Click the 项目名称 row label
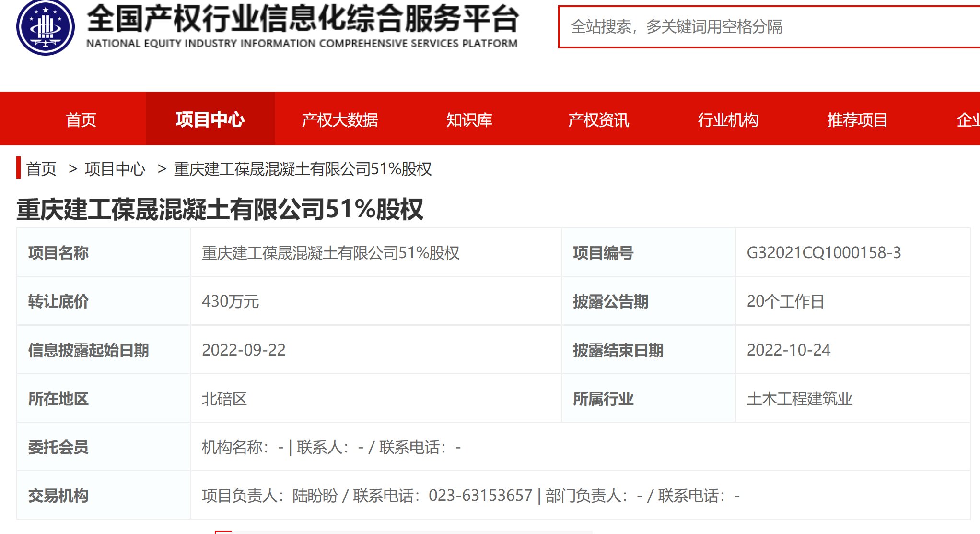Screen dimensions: 980x534 point(58,252)
